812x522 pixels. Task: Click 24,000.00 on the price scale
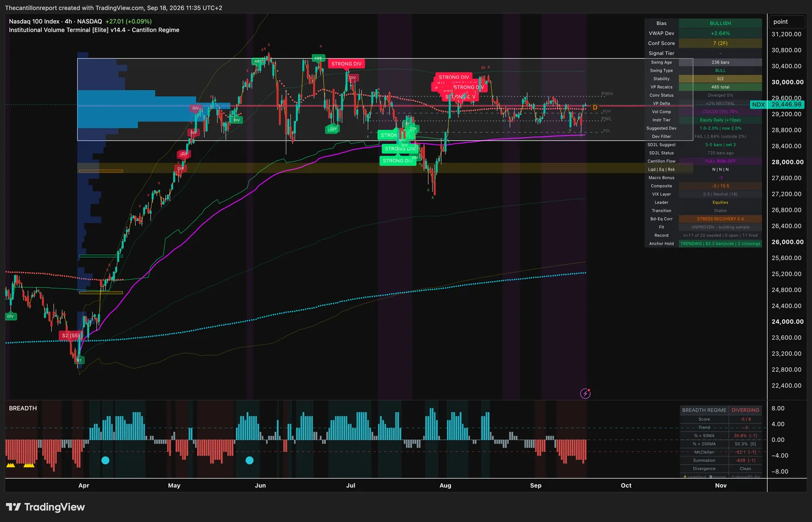[788, 321]
